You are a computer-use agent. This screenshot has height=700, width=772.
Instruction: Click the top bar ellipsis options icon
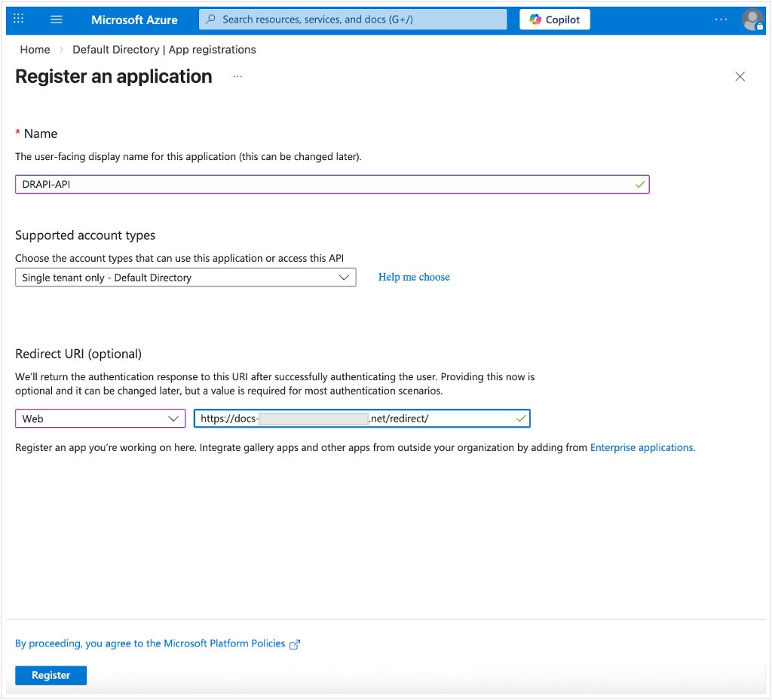click(721, 19)
